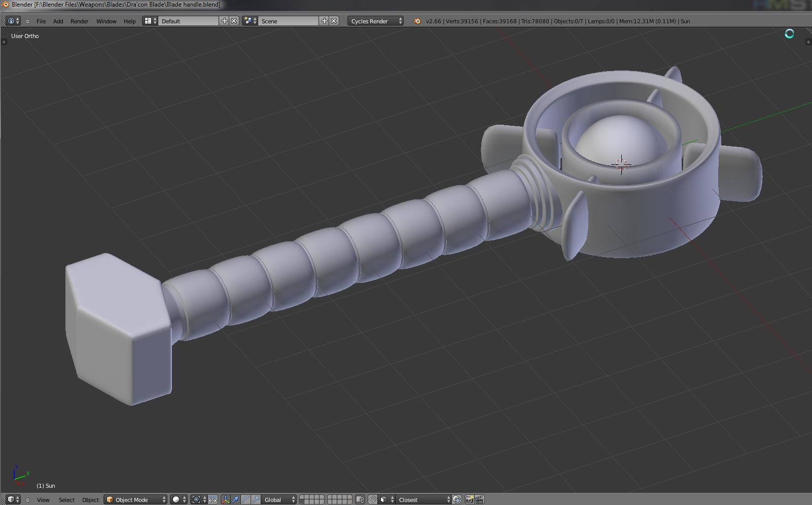
Task: Click the Default screen layout name field
Action: pos(188,21)
